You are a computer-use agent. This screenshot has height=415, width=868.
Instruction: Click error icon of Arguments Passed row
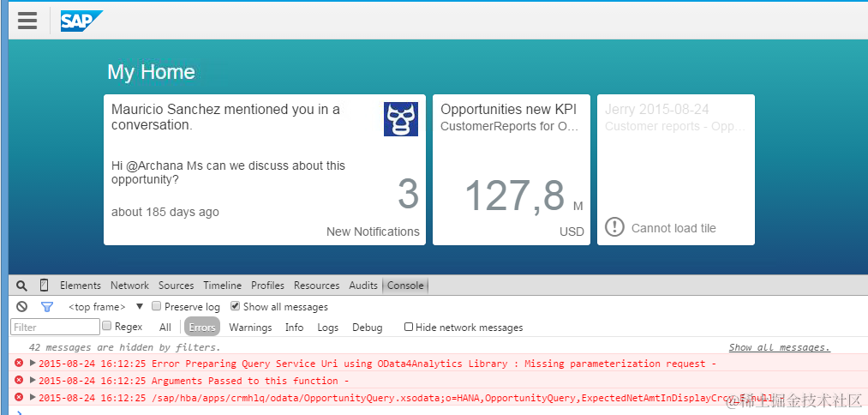[x=19, y=380]
